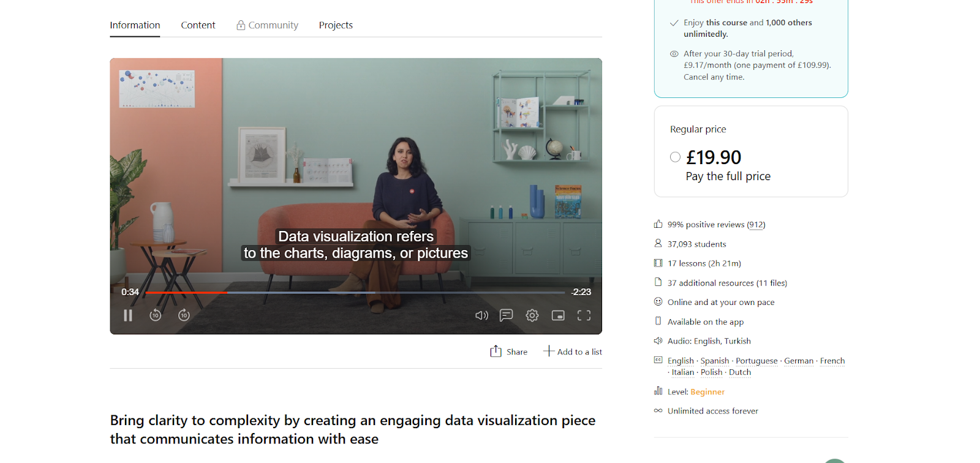The width and height of the screenshot is (980, 463).
Task: Click the -2:23 remaining time label
Action: coord(581,292)
